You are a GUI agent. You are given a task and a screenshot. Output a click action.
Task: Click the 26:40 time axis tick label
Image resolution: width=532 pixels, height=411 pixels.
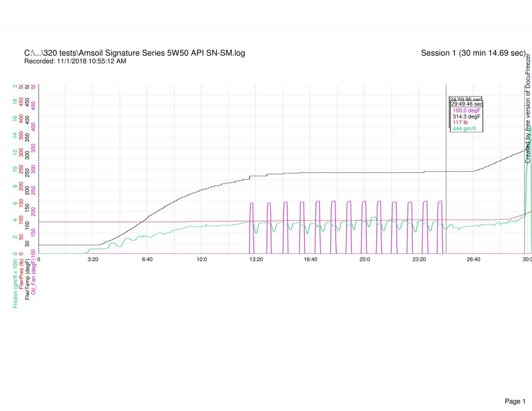(x=473, y=259)
